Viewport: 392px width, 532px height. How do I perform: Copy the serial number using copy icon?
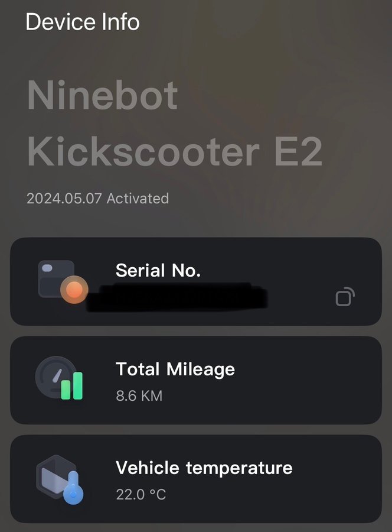(x=344, y=296)
